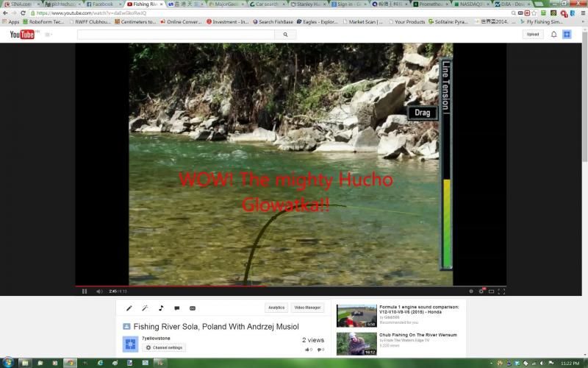This screenshot has height=368, width=588.
Task: Click the Analytics button
Action: pyautogui.click(x=276, y=308)
